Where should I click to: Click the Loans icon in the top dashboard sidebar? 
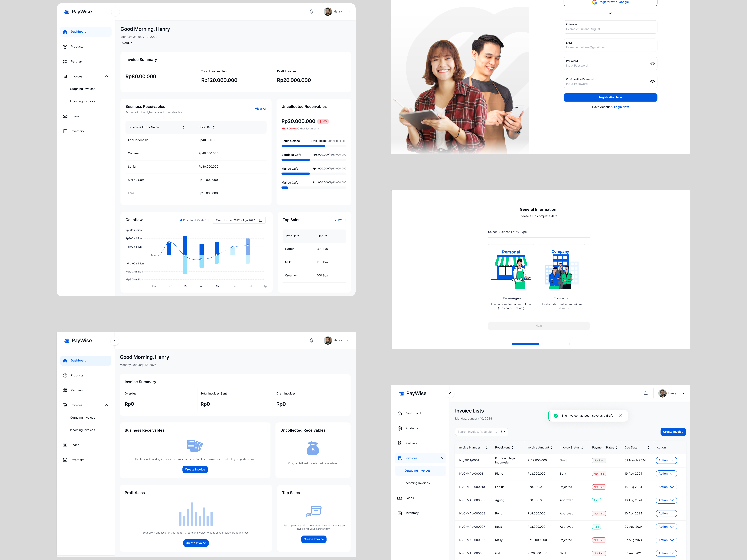tap(65, 116)
